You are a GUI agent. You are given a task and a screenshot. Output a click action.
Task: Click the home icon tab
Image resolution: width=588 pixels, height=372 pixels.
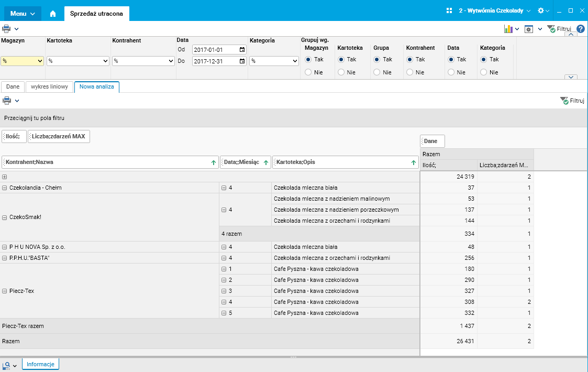point(52,14)
